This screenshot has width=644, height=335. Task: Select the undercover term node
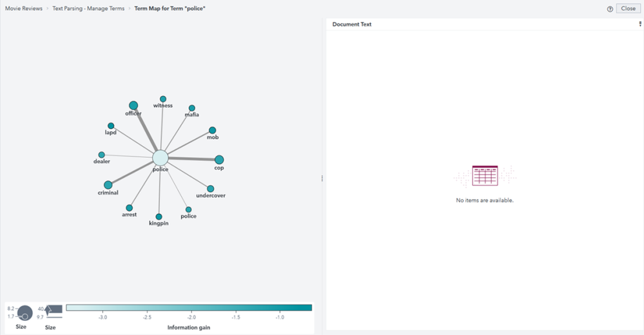210,189
